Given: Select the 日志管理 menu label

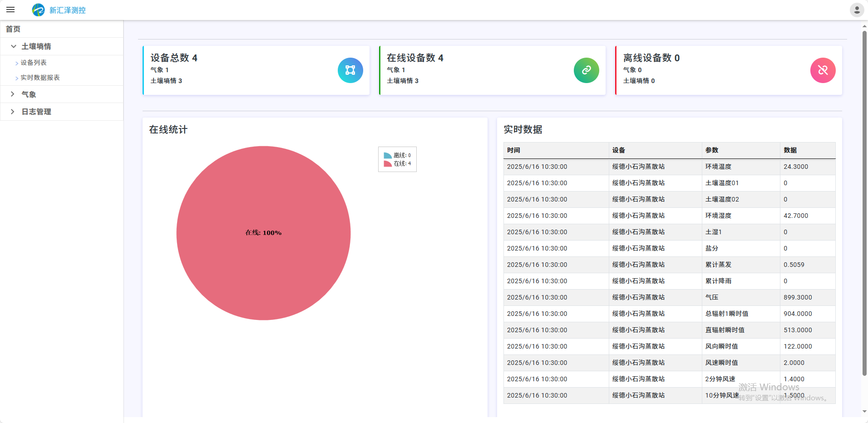Looking at the screenshot, I should (36, 112).
